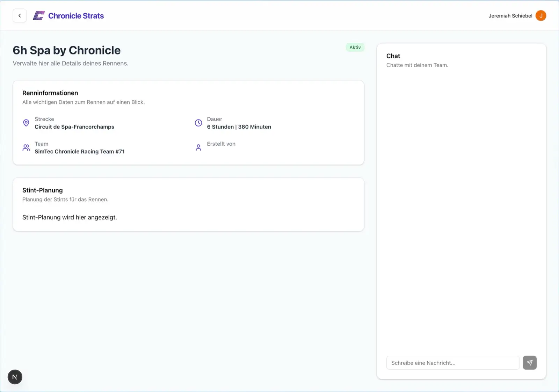
Task: Click the Erstellt von person icon
Action: click(198, 147)
